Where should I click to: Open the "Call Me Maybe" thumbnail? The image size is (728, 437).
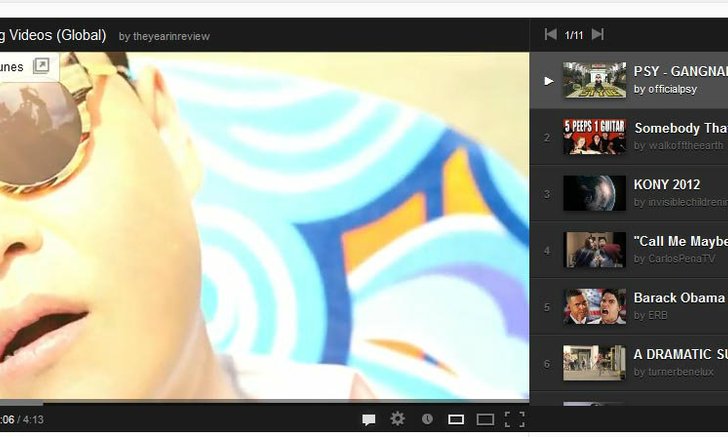pos(594,250)
